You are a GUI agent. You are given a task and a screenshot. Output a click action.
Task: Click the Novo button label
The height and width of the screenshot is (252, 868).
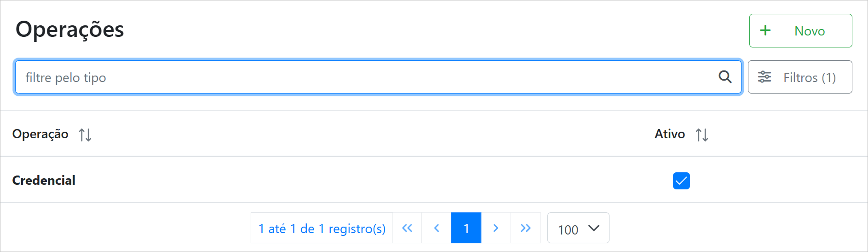click(810, 31)
